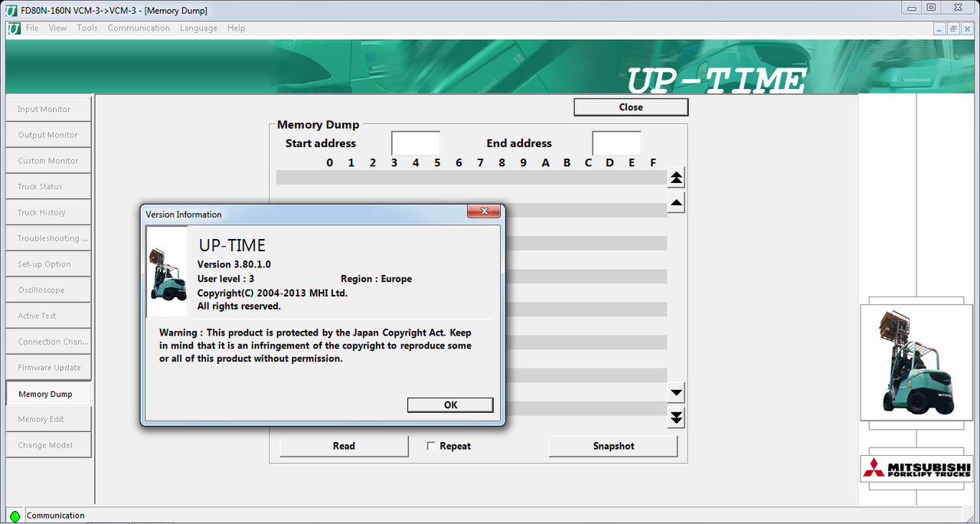The width and height of the screenshot is (980, 524).
Task: Select the Input Monitor sidebar tab
Action: pos(48,110)
